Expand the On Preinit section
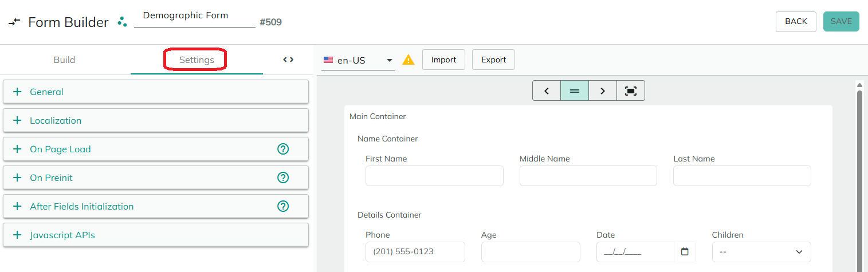The height and width of the screenshot is (272, 868). tap(156, 178)
